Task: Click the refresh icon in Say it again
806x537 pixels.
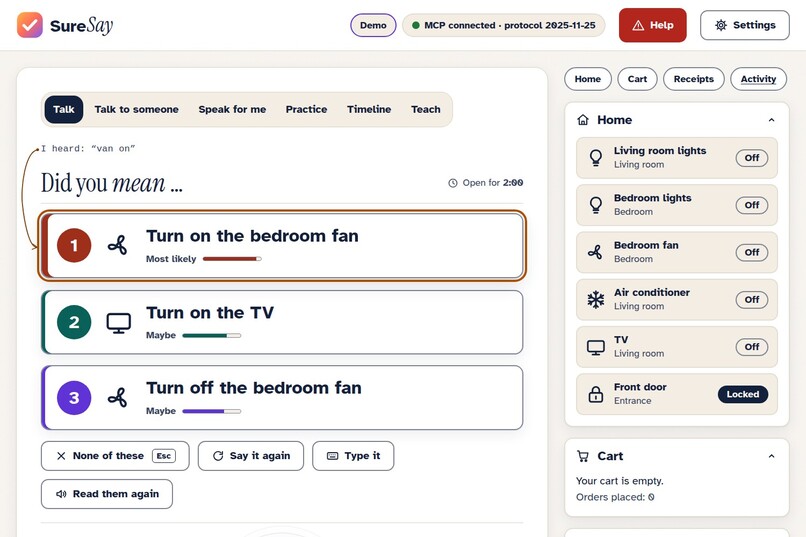Action: [x=218, y=456]
